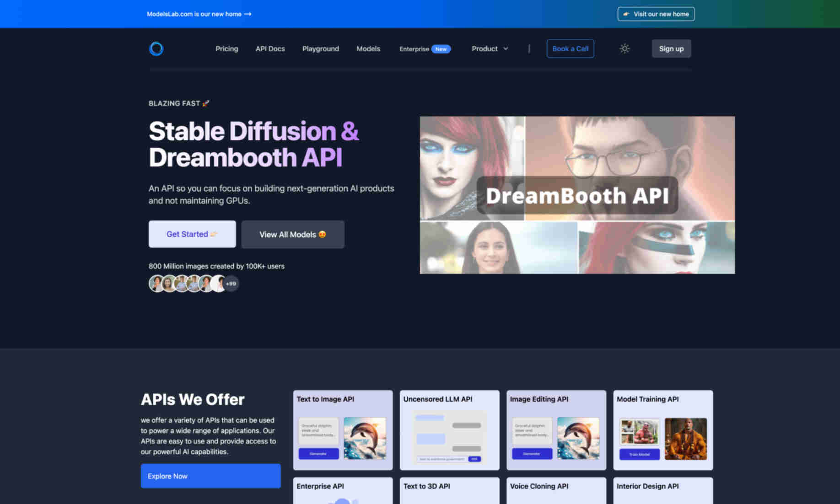Viewport: 840px width, 504px height.
Task: Click the APIs We Offer heading
Action: point(193,399)
